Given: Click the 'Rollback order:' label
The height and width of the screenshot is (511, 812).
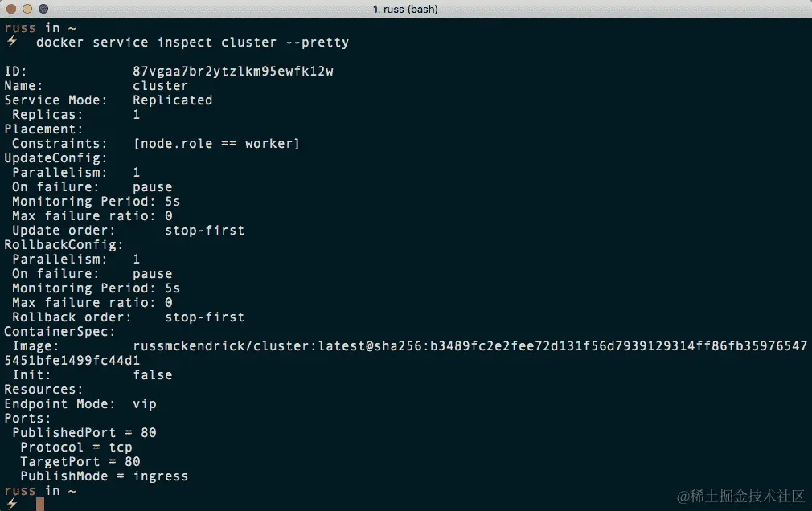Looking at the screenshot, I should click(72, 317).
